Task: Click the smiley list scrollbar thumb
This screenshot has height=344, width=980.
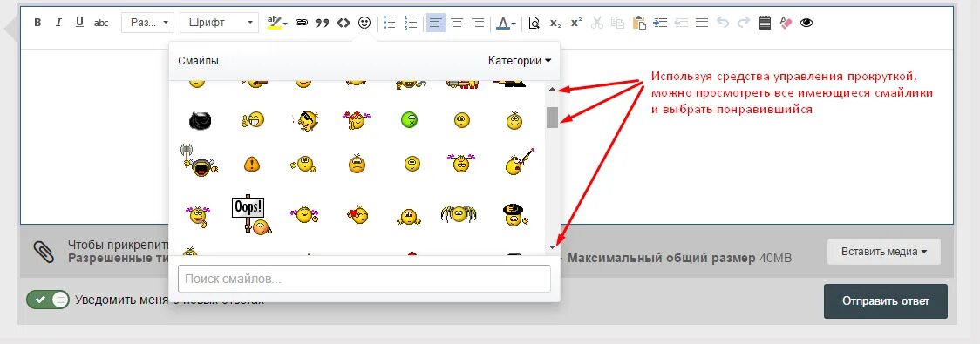Action: (x=552, y=118)
